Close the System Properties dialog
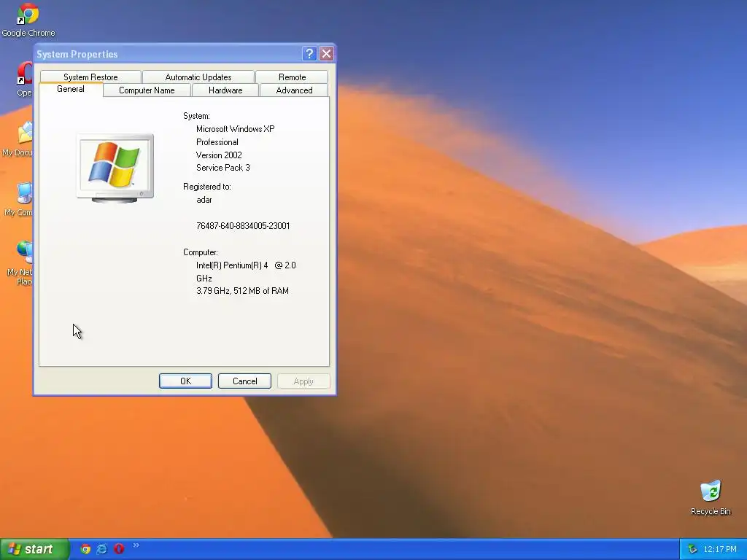The image size is (747, 560). point(326,54)
